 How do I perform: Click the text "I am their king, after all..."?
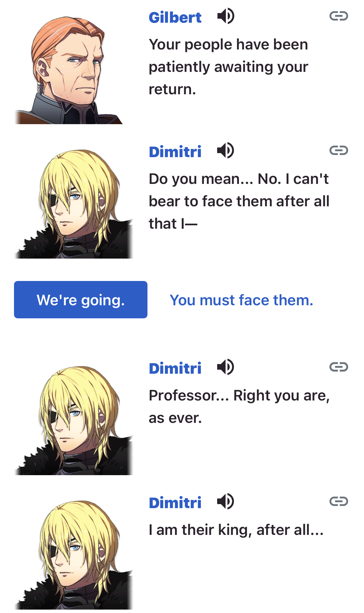point(236,530)
